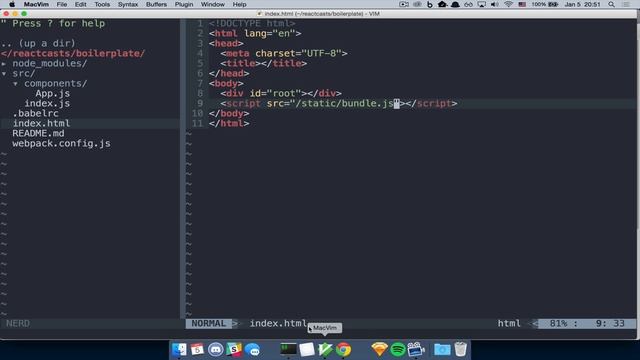Click the bell-shaped menu bar icon
The image size is (640, 360).
click(456, 4)
